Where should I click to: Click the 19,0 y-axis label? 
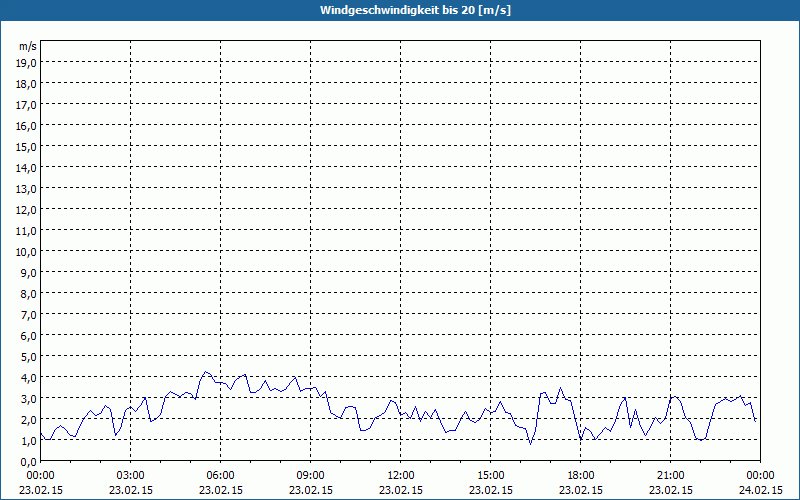click(28, 63)
